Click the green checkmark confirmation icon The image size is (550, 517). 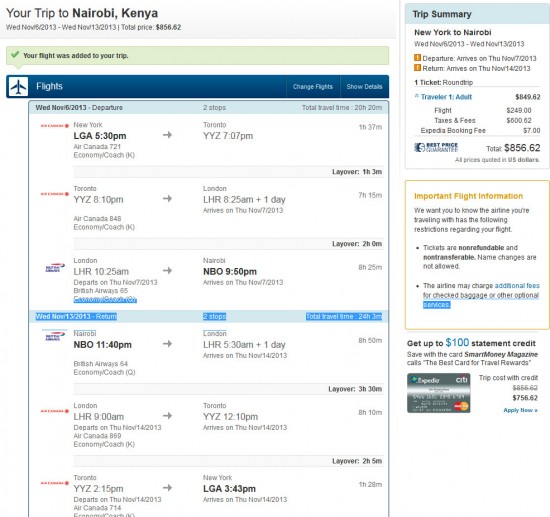15,55
